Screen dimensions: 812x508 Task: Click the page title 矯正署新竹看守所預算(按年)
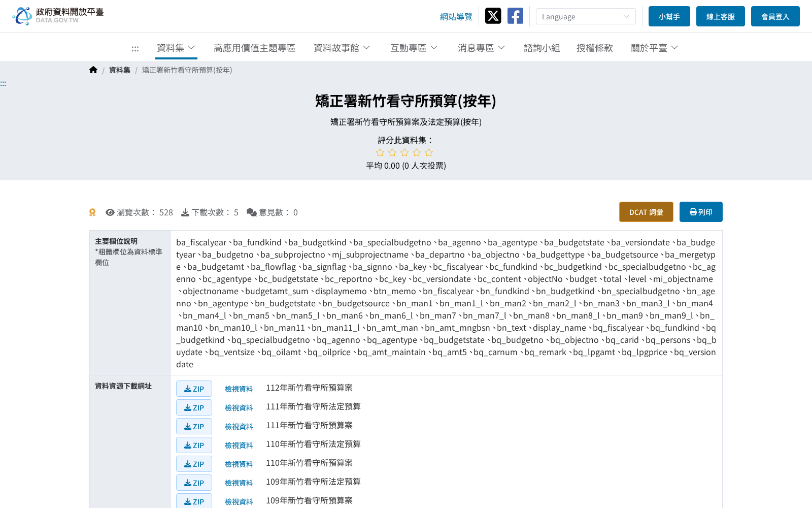pos(406,101)
